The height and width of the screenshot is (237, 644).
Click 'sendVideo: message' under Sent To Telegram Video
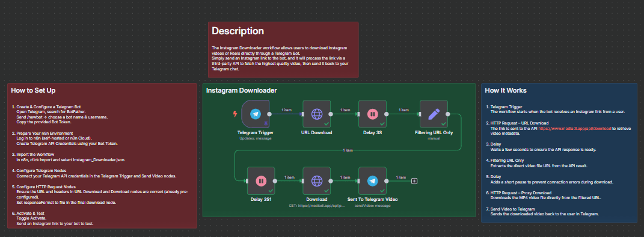click(372, 205)
